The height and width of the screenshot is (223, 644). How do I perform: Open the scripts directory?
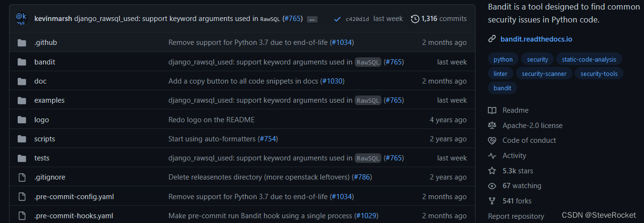(x=45, y=139)
